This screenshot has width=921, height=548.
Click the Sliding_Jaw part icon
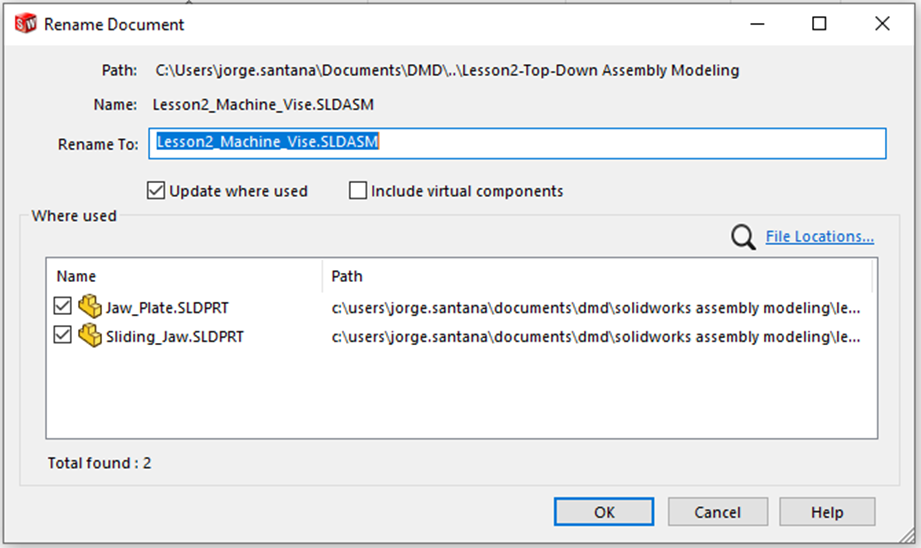pyautogui.click(x=90, y=335)
